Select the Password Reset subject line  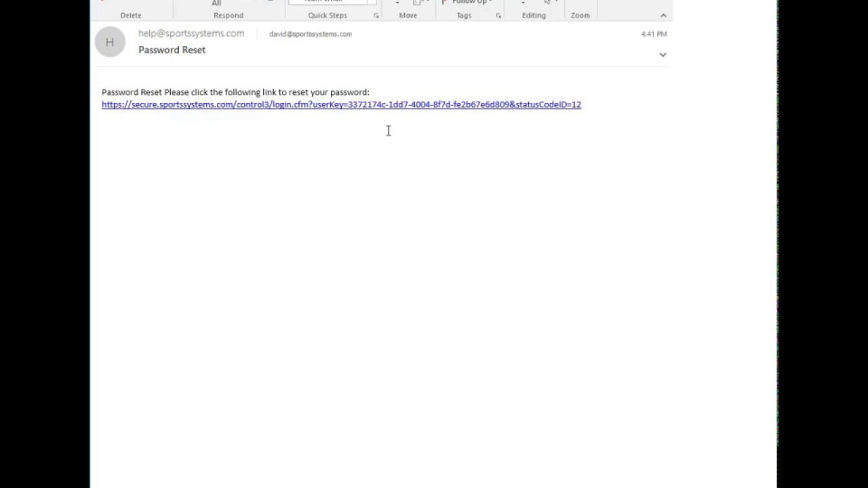[172, 49]
